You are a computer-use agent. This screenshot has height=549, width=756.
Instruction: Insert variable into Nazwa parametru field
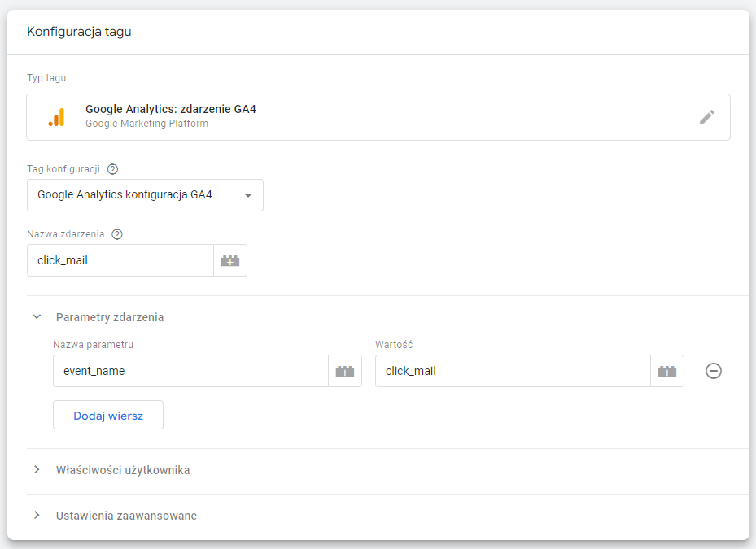[345, 371]
